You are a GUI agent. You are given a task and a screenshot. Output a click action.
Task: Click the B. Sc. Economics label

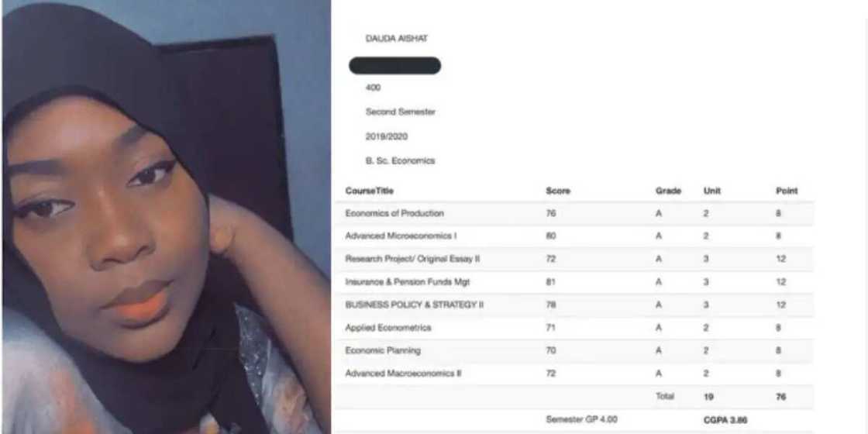coord(400,161)
